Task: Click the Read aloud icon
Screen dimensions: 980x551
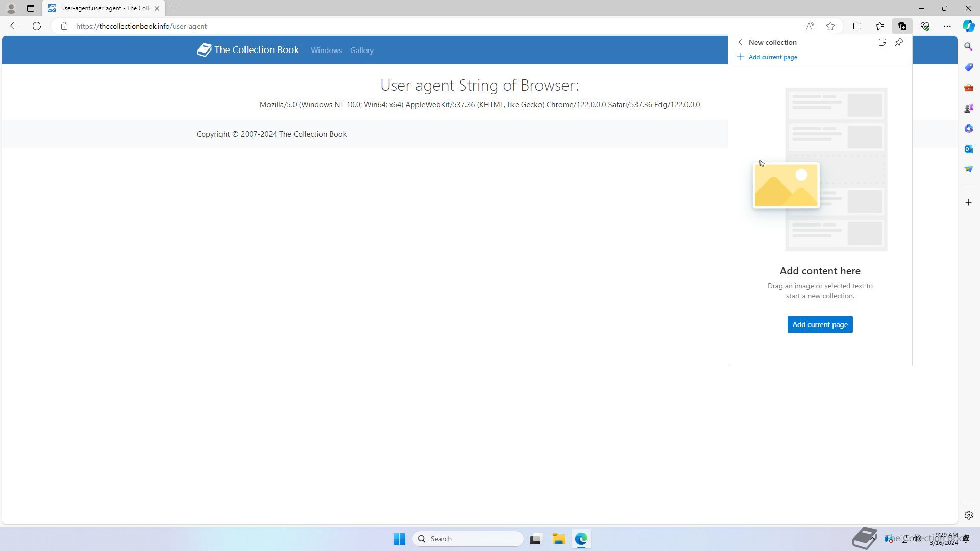Action: click(810, 26)
